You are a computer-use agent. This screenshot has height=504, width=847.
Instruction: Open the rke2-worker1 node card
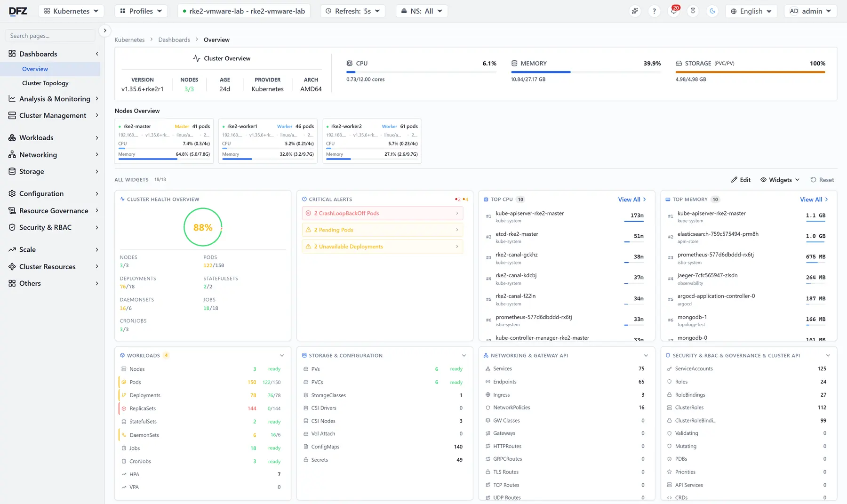[268, 141]
